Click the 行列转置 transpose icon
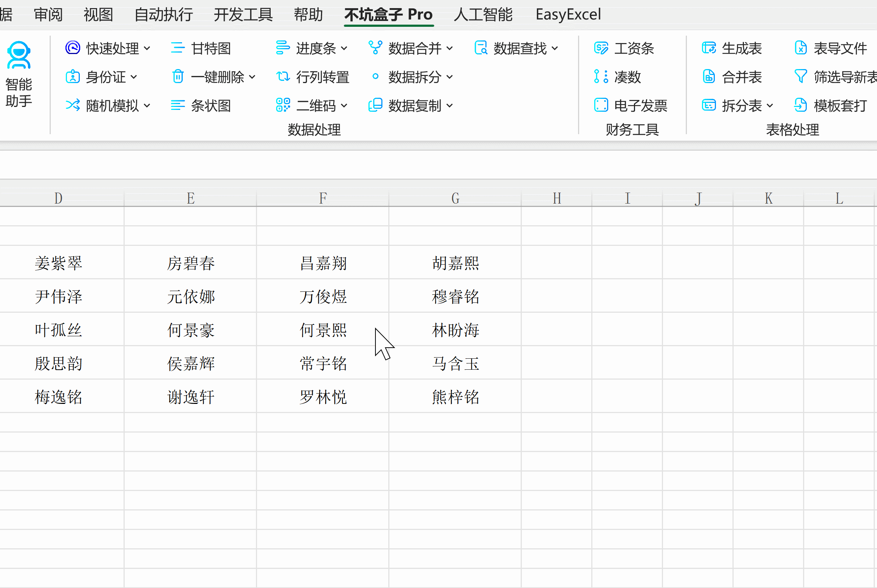The image size is (877, 588). (x=283, y=77)
